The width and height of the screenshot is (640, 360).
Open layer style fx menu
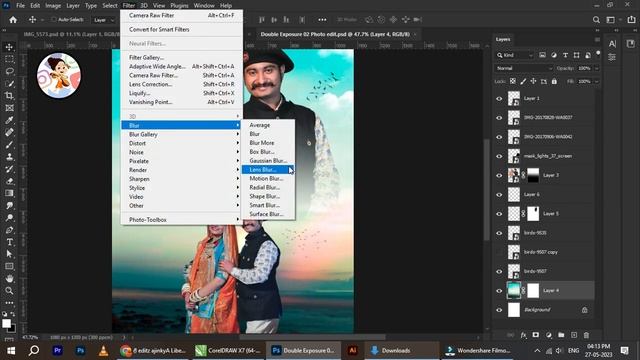(523, 335)
